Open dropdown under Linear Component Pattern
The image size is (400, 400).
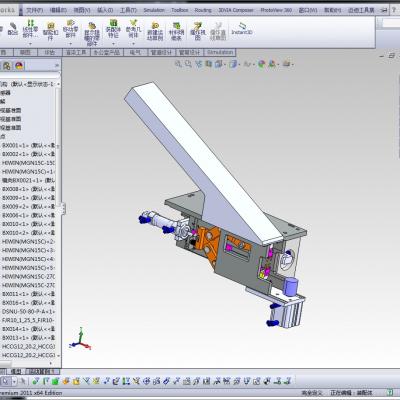pos(30,43)
